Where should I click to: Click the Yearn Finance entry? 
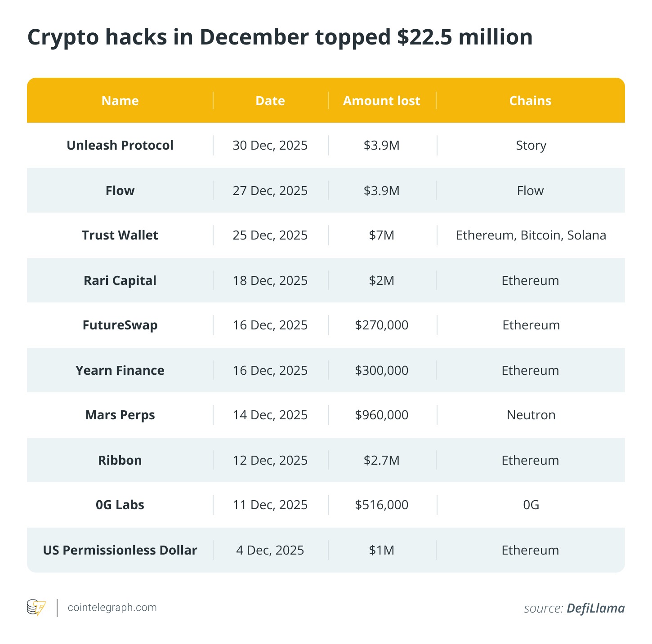(120, 370)
